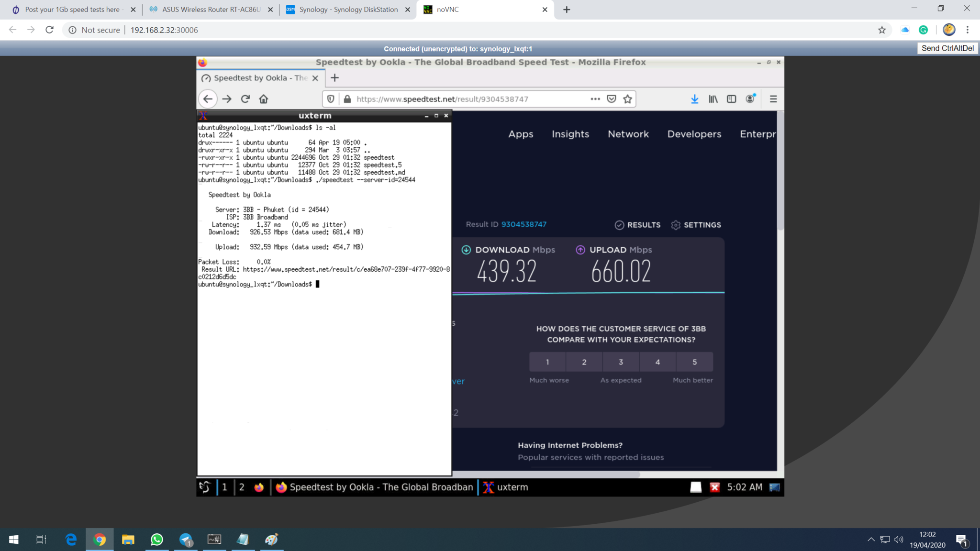980x551 pixels.
Task: Rate 3BB customer service as 2
Action: coord(584,362)
